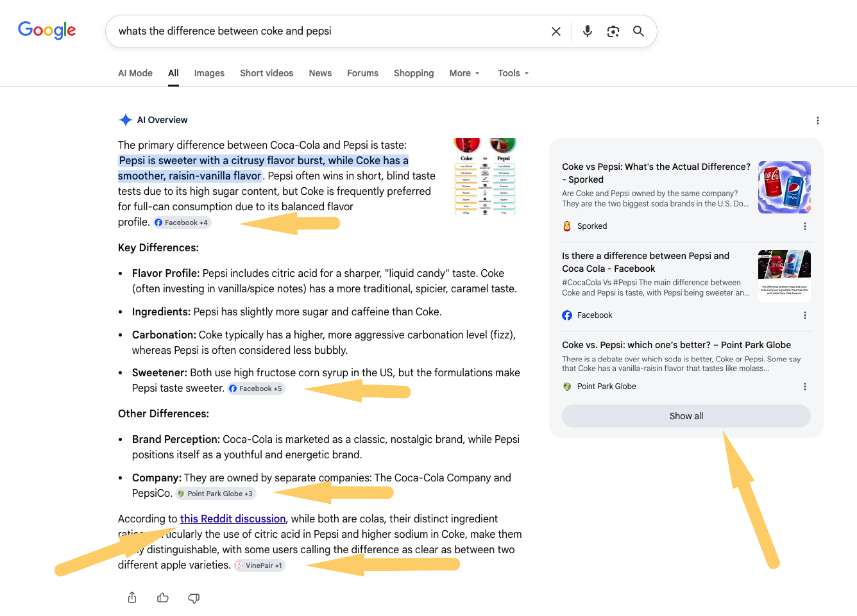
Task: Give thumbs up to AI Overview
Action: click(163, 598)
